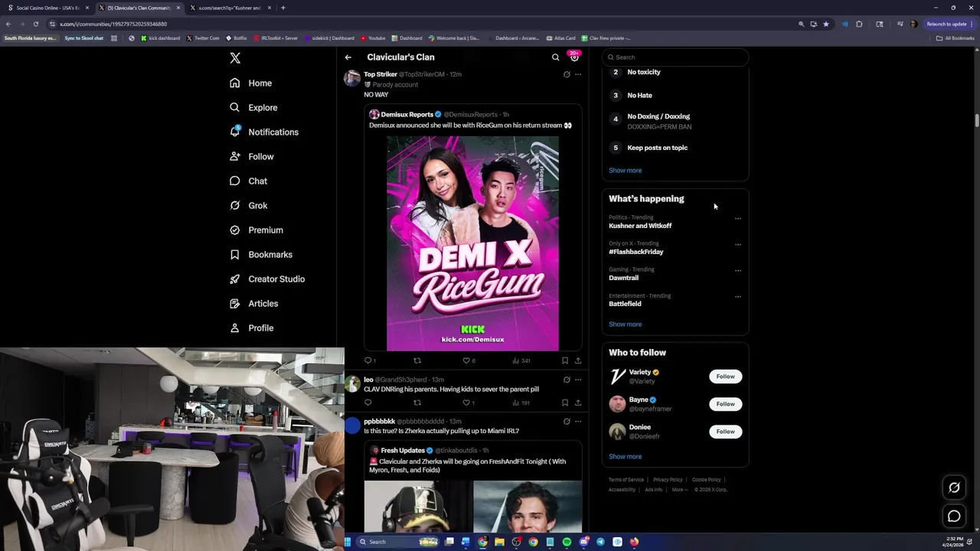Click the Premium icon in the sidebar
The image size is (980, 551).
point(235,230)
